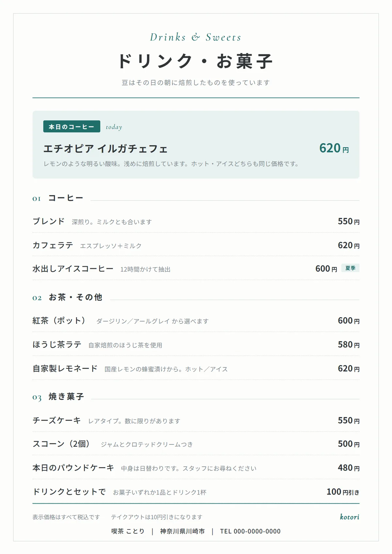The height and width of the screenshot is (554, 392).
Task: Click the 550円 price for ブレンド
Action: [x=349, y=221]
